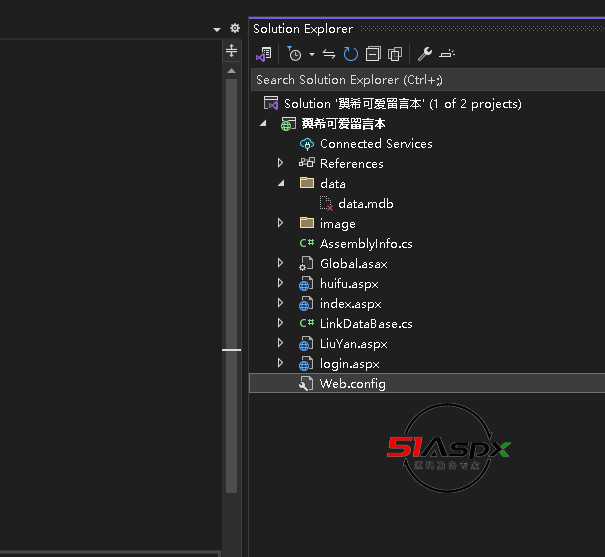
Task: Expand the References node
Action: (x=281, y=163)
